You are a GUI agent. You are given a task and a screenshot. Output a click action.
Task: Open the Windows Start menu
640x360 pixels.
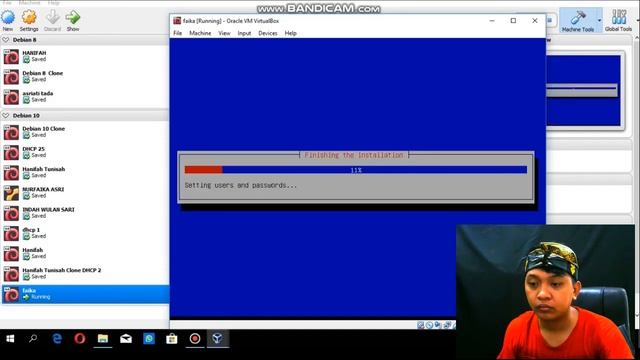coord(10,339)
